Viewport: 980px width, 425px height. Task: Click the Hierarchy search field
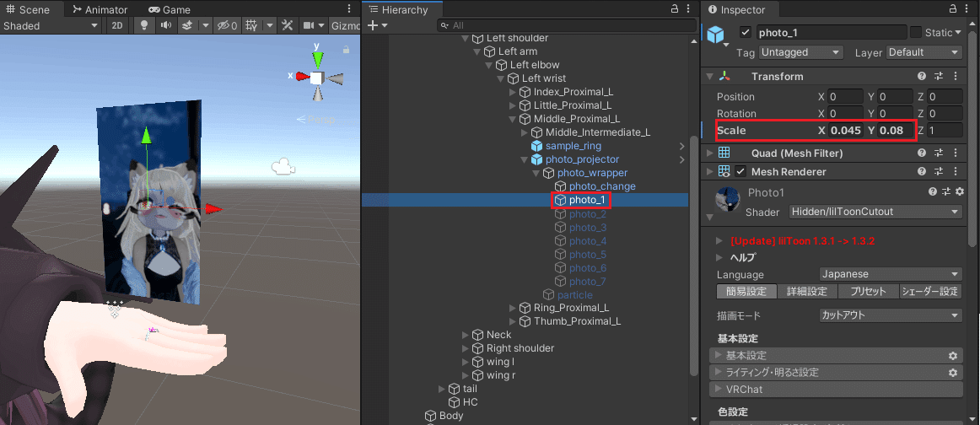(x=566, y=25)
